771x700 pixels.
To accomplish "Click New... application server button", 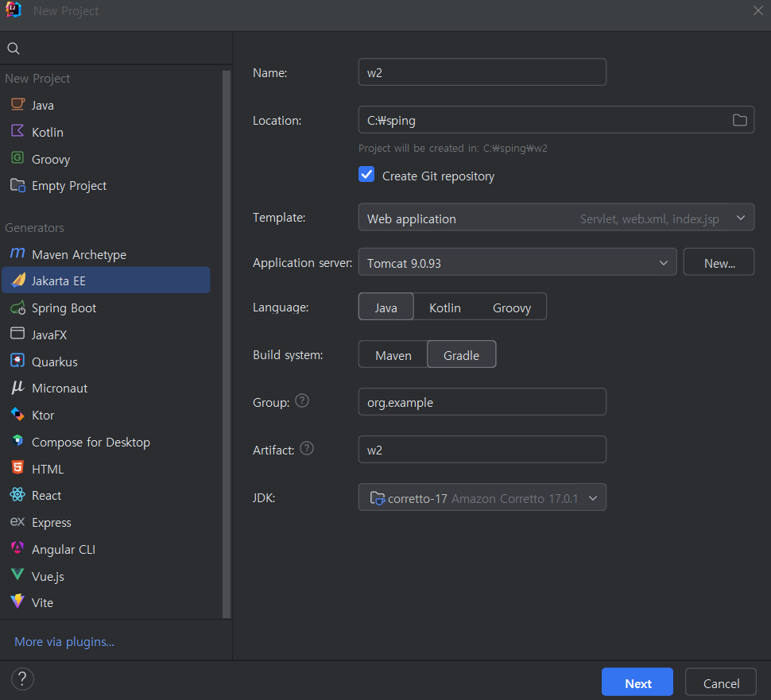I will (719, 262).
